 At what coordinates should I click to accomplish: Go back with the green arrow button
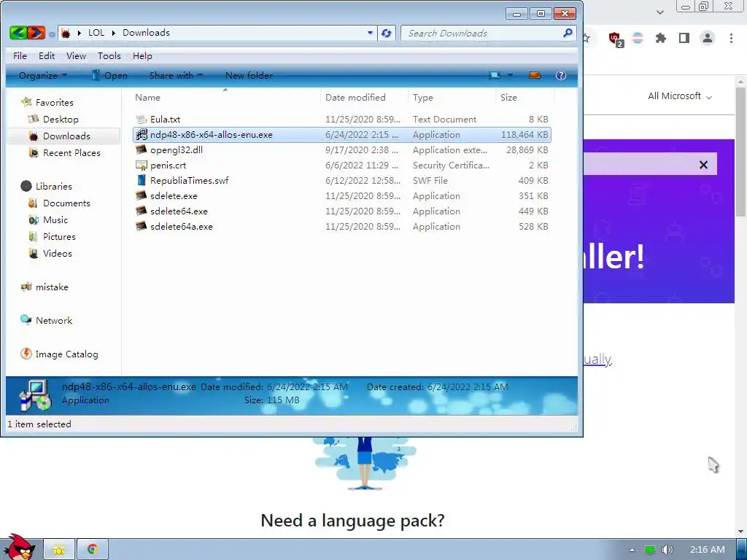18,33
